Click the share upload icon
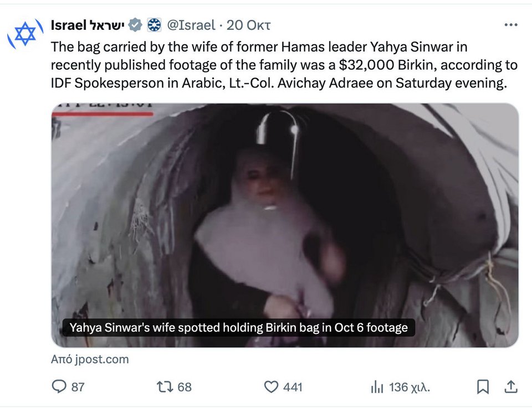This screenshot has height=408, width=532. coord(510,386)
